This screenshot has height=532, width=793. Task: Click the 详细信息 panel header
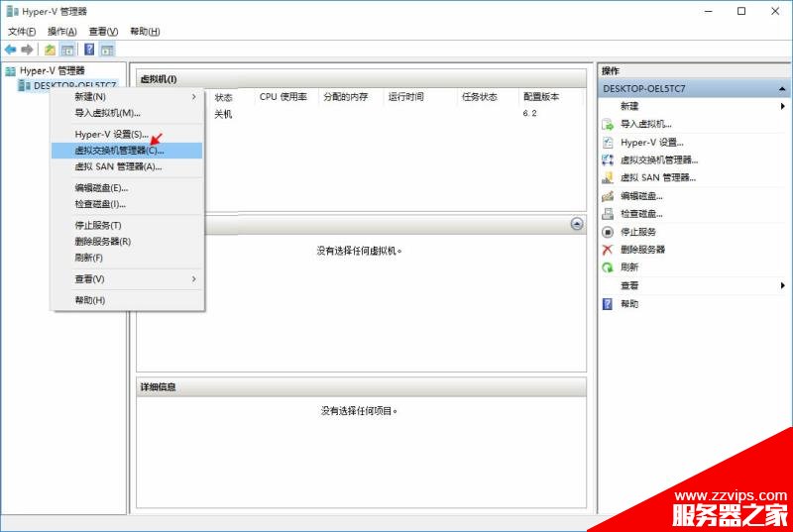361,387
